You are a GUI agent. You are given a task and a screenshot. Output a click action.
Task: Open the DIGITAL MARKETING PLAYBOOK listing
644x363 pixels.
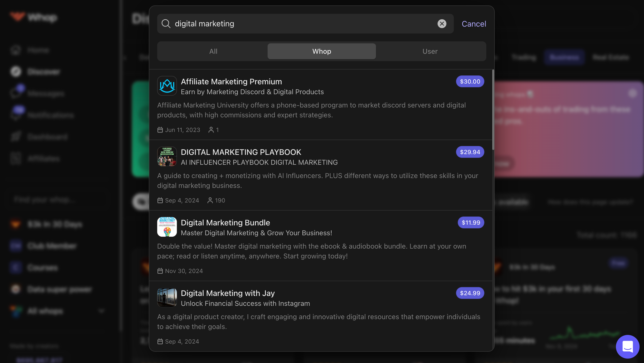[x=241, y=152]
